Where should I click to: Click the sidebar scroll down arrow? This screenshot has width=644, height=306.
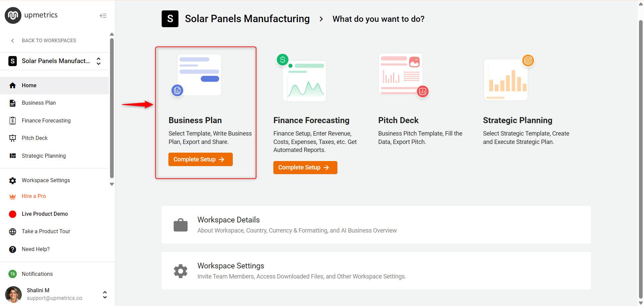point(112,184)
